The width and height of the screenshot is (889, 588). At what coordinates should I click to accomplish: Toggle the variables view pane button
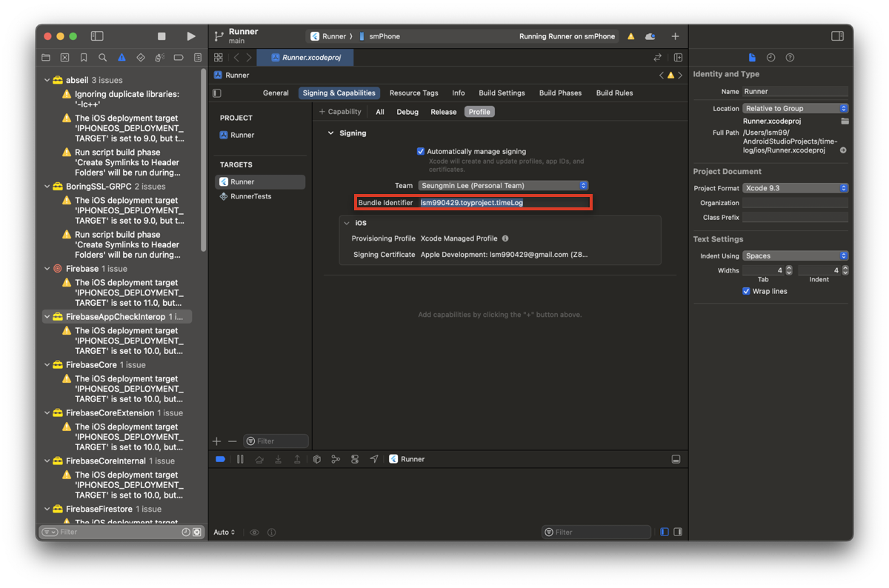[x=665, y=532]
